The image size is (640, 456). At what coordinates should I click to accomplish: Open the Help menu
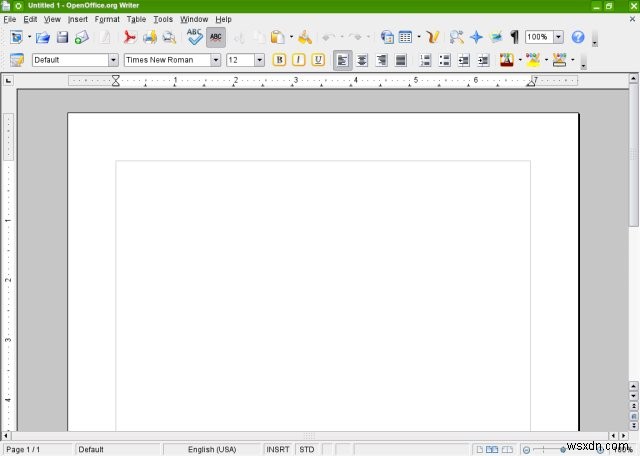[x=223, y=19]
